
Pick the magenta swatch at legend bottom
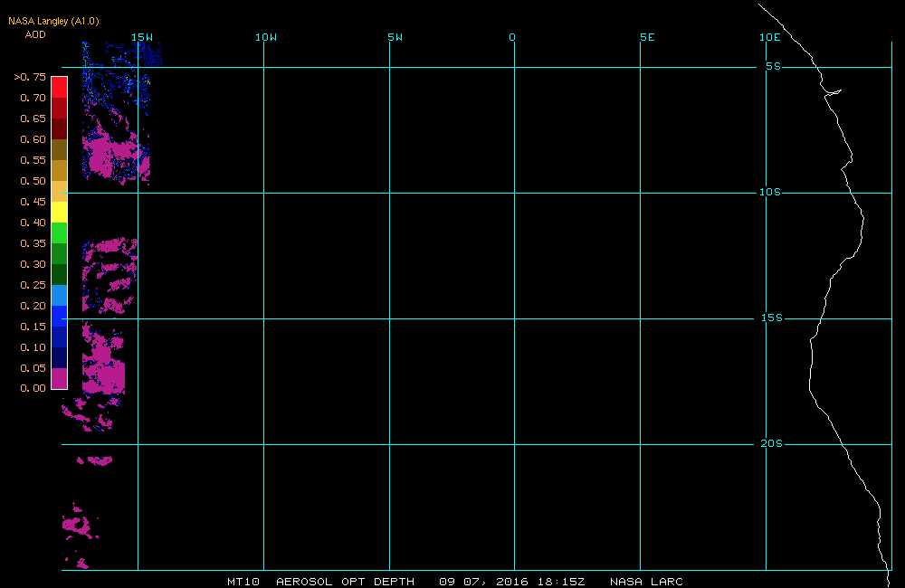click(60, 378)
